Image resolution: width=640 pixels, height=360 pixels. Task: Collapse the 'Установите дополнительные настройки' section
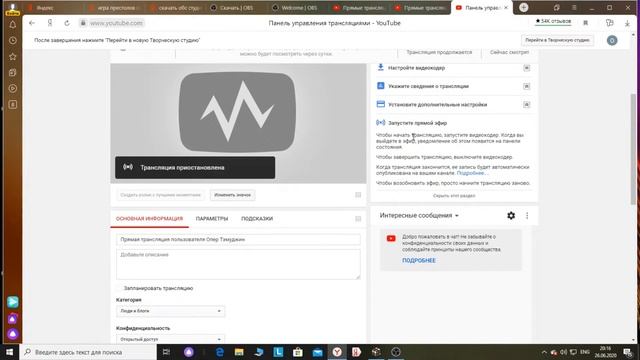pyautogui.click(x=527, y=104)
